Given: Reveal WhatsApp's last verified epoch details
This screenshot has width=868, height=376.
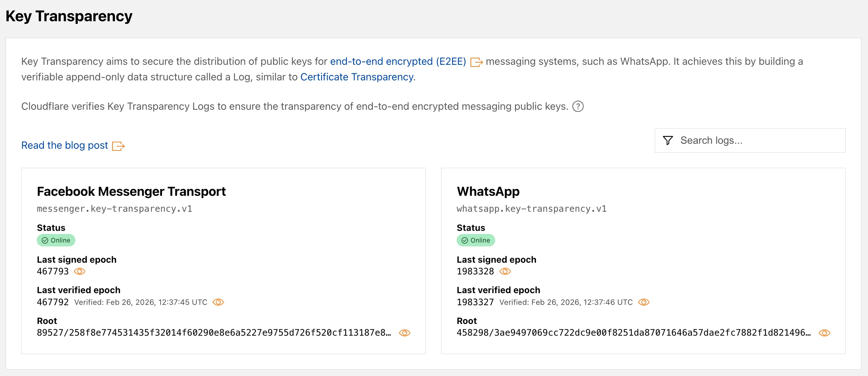Looking at the screenshot, I should [x=644, y=302].
